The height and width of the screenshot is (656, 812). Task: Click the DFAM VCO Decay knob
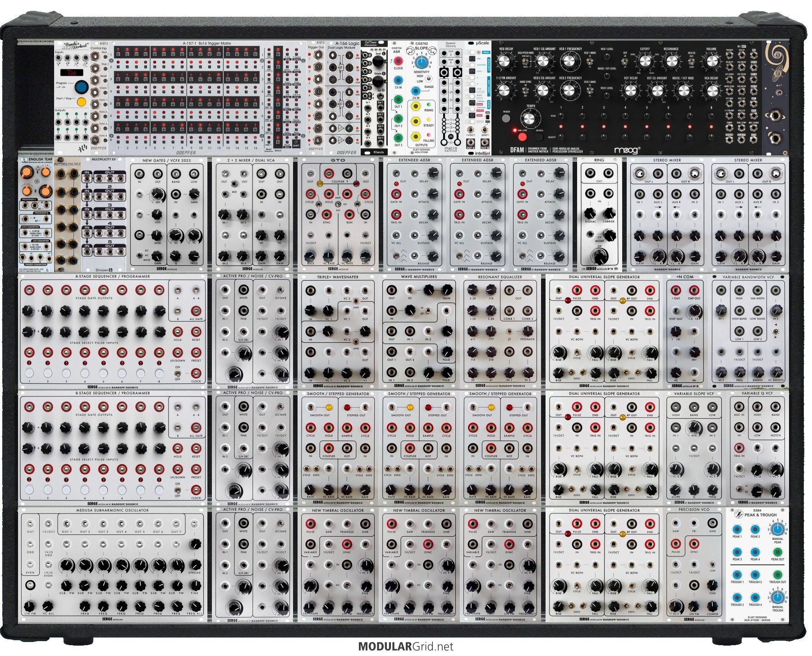[505, 61]
